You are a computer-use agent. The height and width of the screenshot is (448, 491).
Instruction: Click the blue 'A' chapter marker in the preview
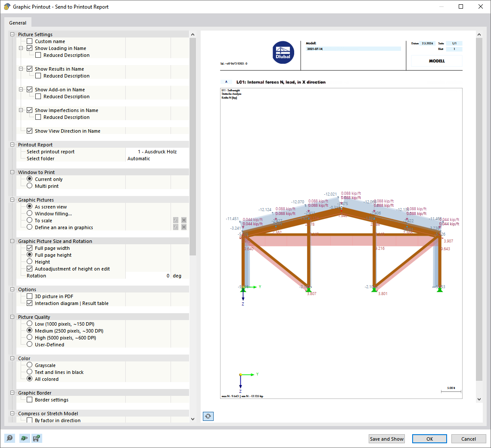click(226, 81)
